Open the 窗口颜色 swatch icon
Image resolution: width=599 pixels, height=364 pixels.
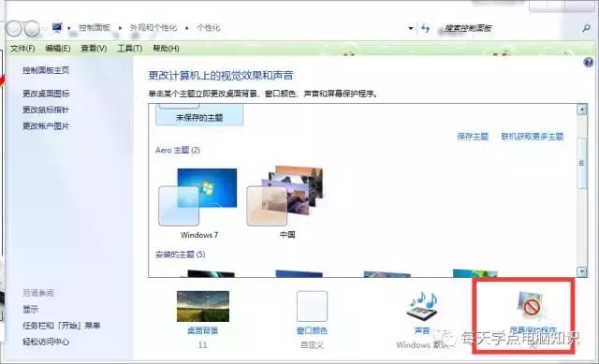[x=312, y=306]
